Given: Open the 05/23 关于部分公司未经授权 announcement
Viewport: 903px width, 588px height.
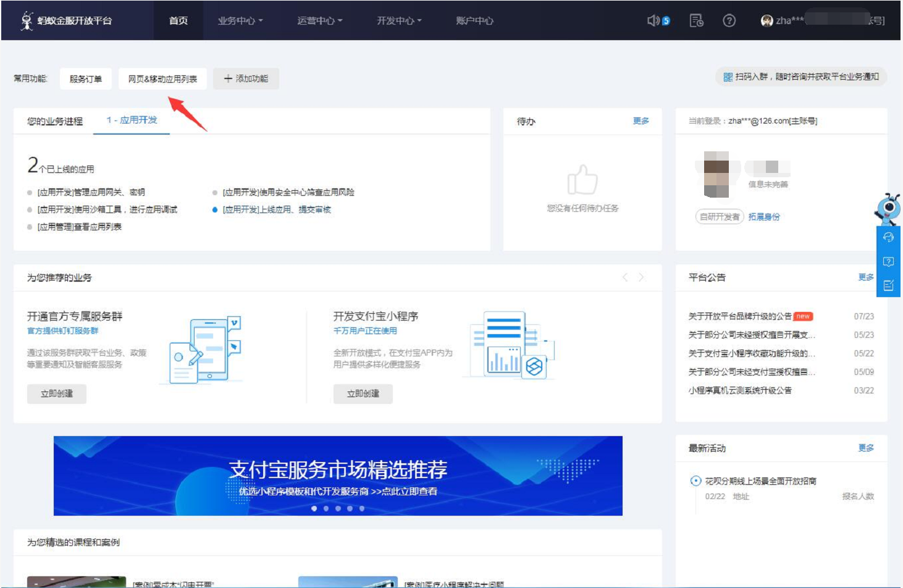Looking at the screenshot, I should coord(752,335).
